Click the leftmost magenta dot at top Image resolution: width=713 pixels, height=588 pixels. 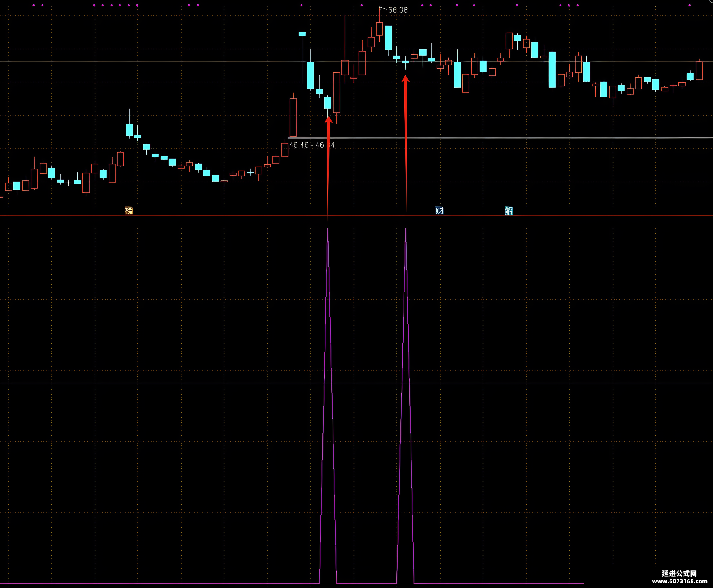click(34, 5)
